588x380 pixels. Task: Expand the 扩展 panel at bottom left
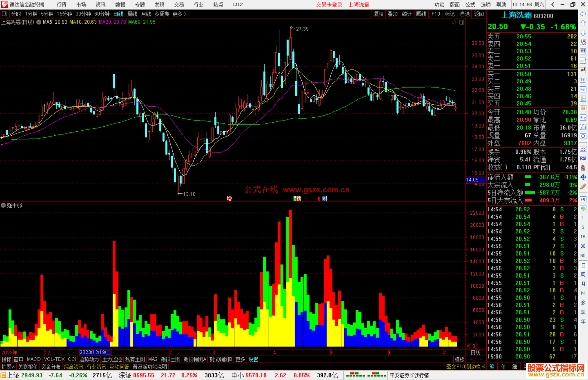pos(8,367)
